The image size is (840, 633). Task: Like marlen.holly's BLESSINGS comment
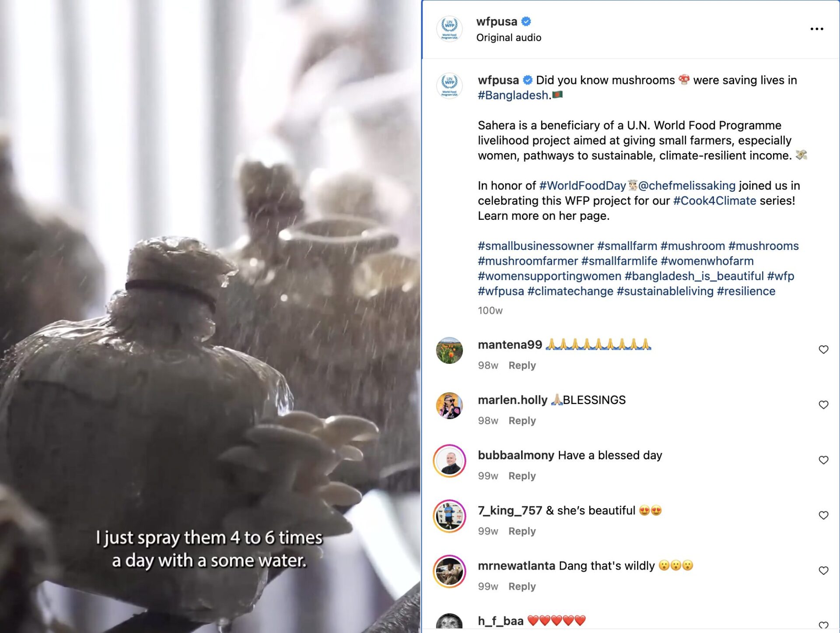click(x=823, y=405)
